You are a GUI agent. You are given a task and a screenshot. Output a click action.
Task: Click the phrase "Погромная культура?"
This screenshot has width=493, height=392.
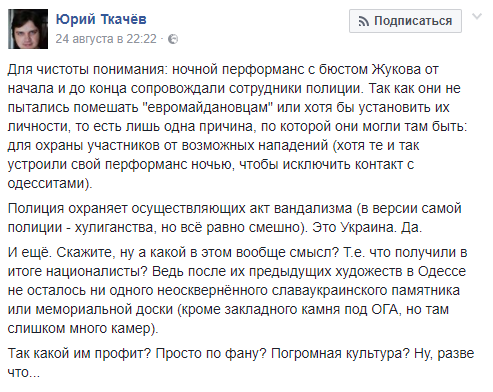pos(340,353)
